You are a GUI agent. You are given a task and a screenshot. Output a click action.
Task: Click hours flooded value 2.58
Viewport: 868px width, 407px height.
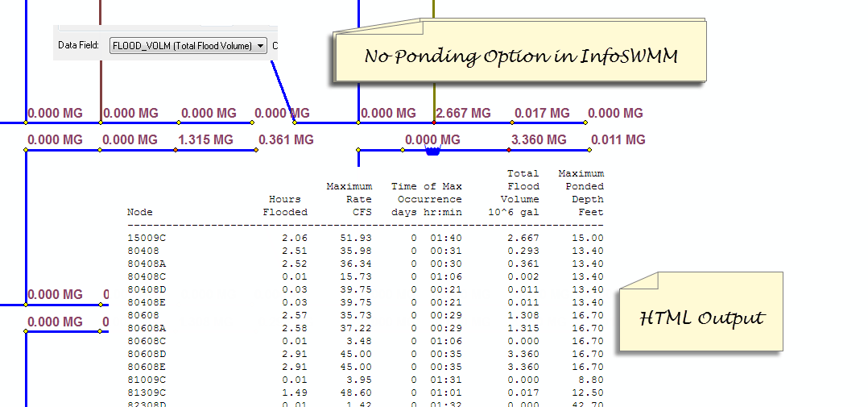(295, 328)
